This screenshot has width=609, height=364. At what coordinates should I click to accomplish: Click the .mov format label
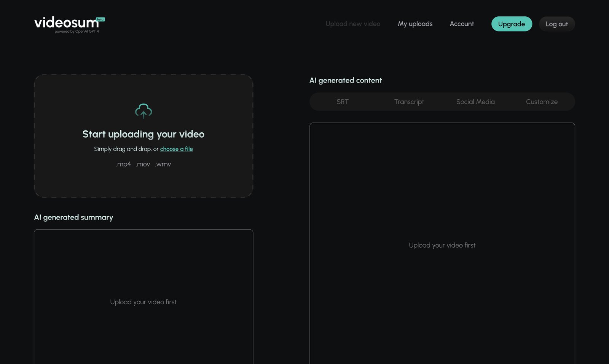tap(143, 164)
